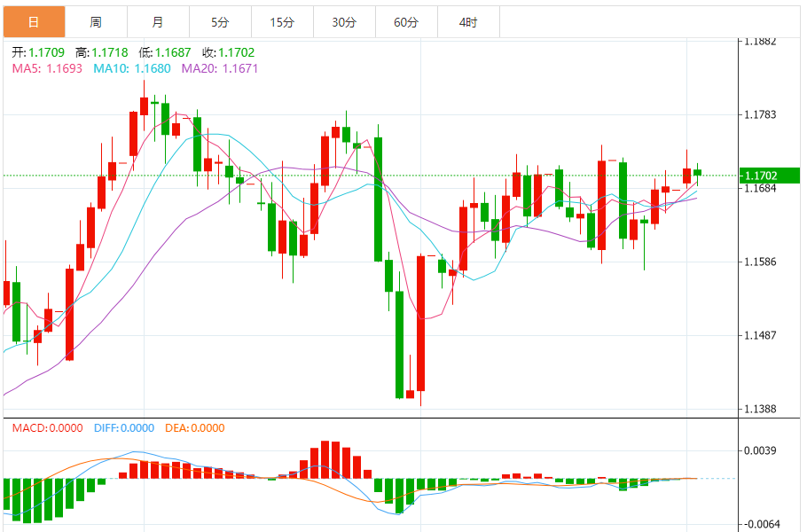Click the DEA:0.0000 indicator label

(195, 428)
